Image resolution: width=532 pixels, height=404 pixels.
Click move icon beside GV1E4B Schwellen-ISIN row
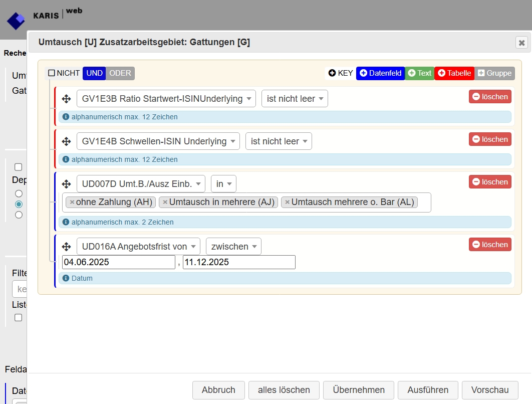click(66, 141)
